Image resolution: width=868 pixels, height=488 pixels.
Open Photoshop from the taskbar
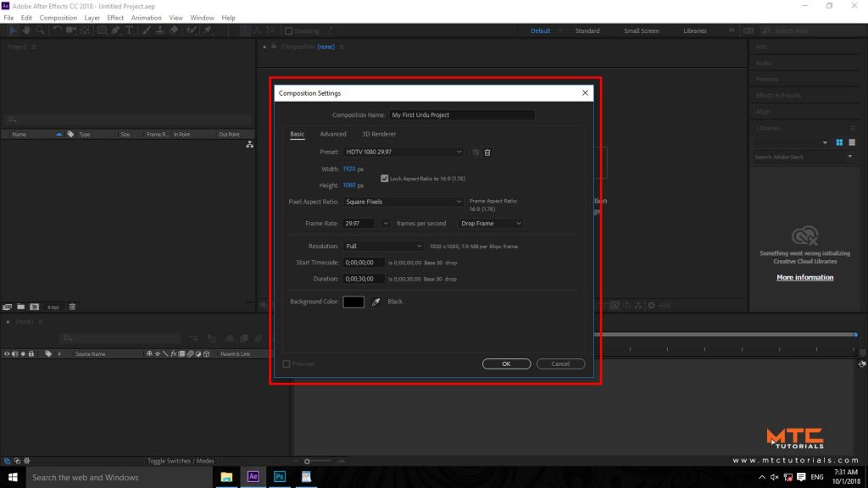280,476
